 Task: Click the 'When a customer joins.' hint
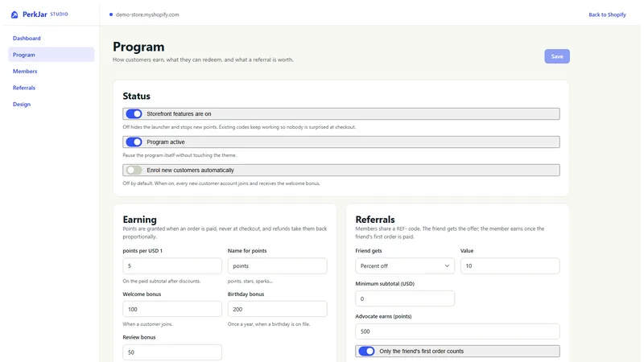pos(147,324)
